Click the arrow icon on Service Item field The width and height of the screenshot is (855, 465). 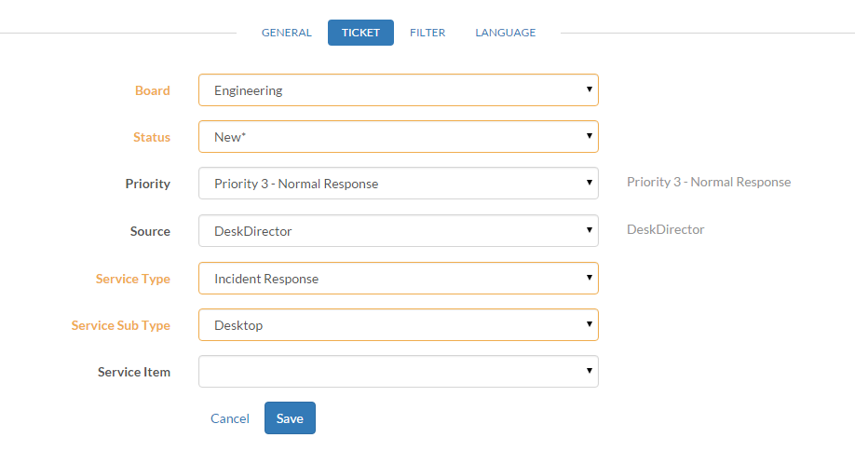click(x=589, y=371)
